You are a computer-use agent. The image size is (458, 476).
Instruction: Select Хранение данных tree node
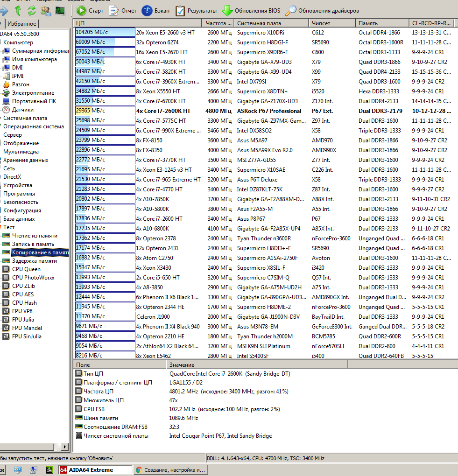click(x=26, y=160)
